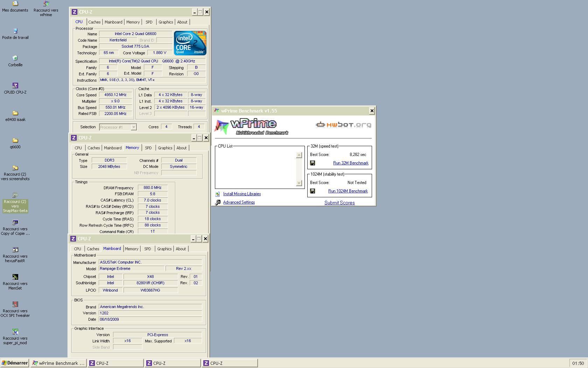
Task: Open SPD tab in Memory CPU-Z window
Action: click(x=148, y=148)
